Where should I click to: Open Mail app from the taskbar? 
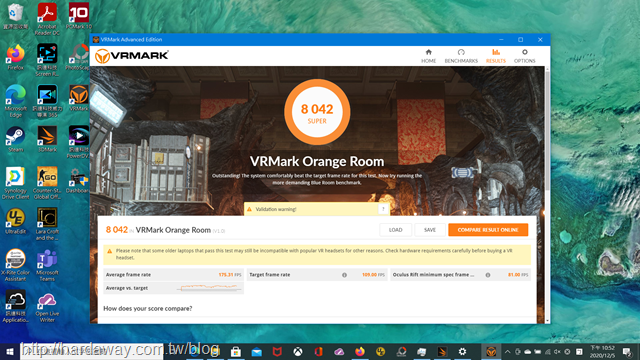[x=256, y=351]
